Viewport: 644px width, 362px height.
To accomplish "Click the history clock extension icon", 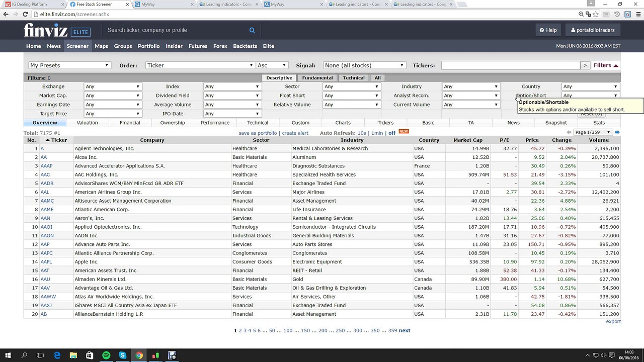I will click(617, 15).
